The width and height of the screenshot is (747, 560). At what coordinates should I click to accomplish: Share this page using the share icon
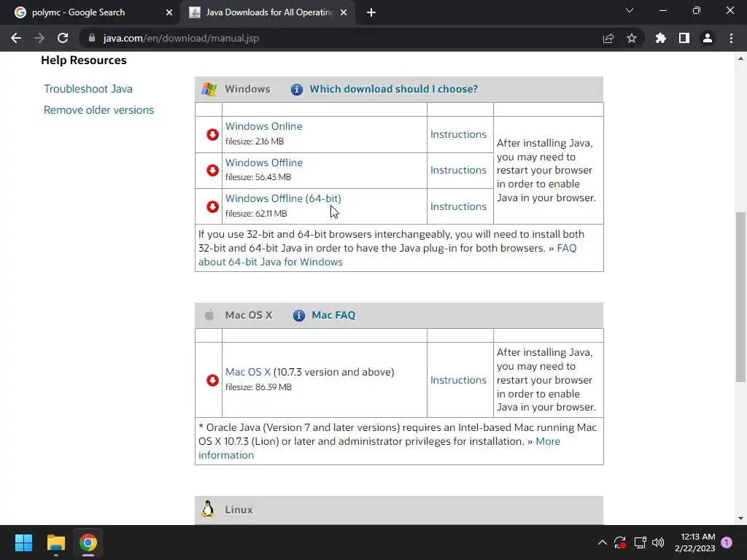tap(608, 38)
